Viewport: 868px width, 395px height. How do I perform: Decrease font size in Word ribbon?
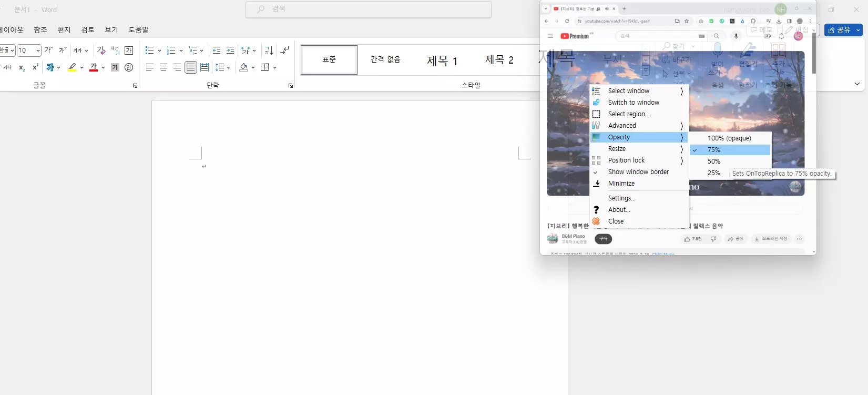click(x=62, y=50)
